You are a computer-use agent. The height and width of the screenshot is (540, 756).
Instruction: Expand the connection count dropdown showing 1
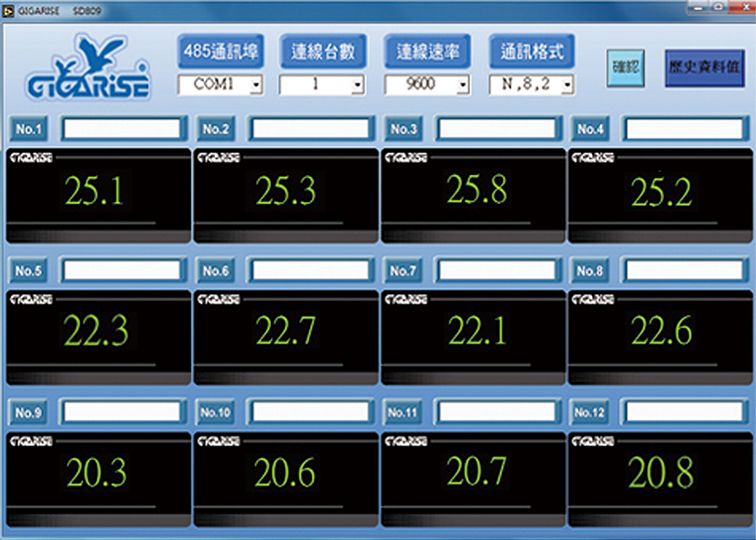click(321, 85)
